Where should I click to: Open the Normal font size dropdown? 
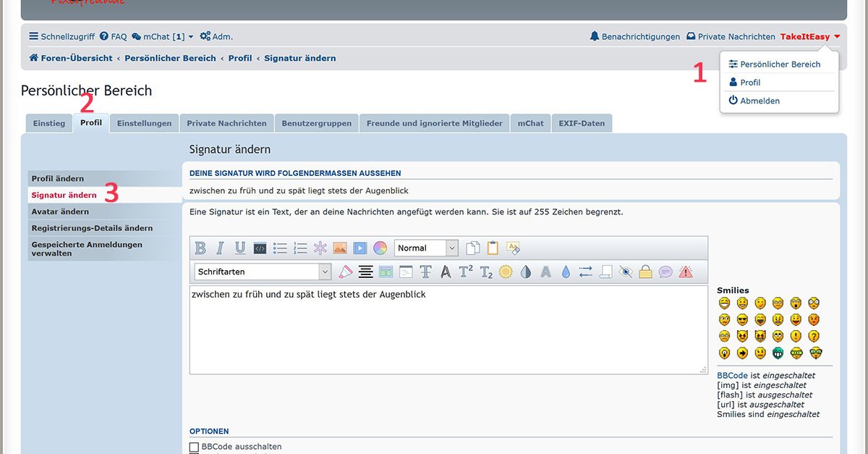426,248
